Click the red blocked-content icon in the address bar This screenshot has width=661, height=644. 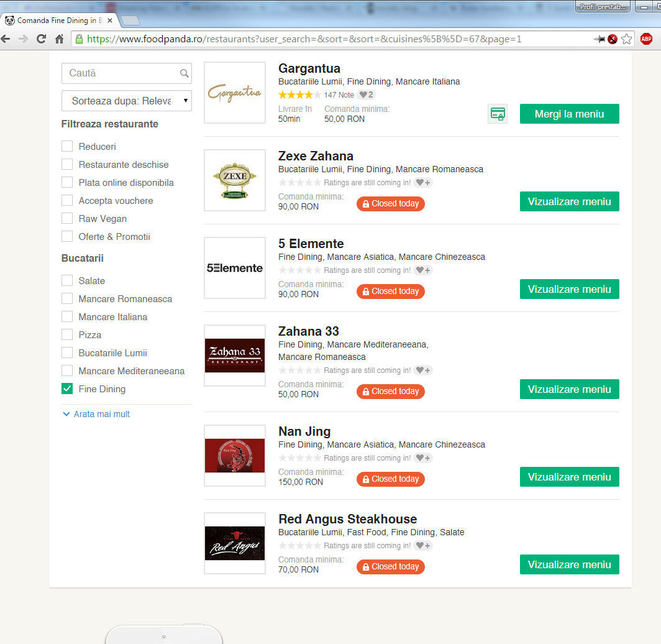pyautogui.click(x=613, y=39)
